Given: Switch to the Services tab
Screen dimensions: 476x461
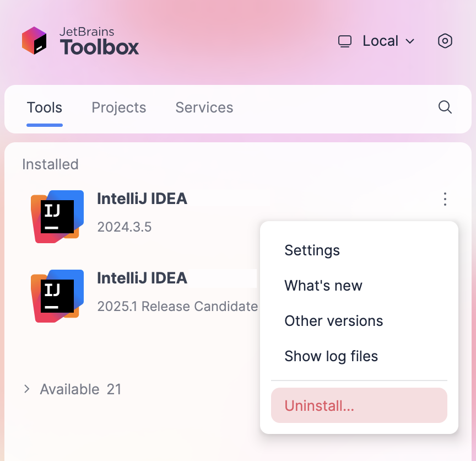Looking at the screenshot, I should click(204, 108).
